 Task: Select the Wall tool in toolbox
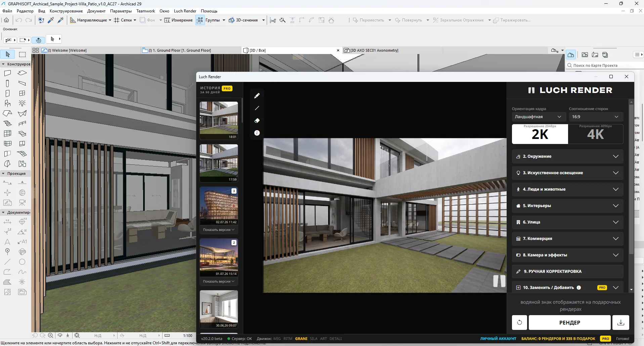(7, 73)
